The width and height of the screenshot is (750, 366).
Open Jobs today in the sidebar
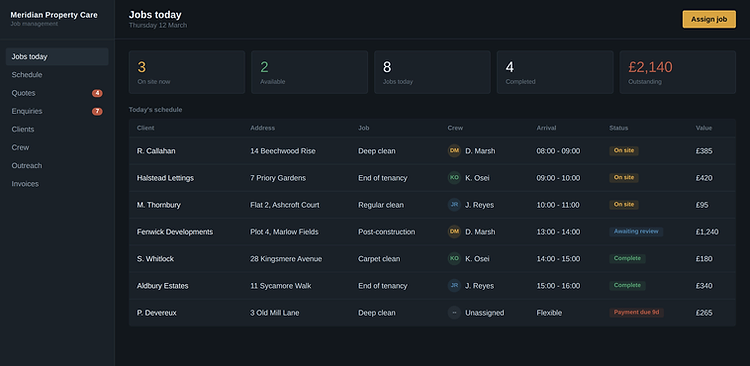tap(57, 56)
